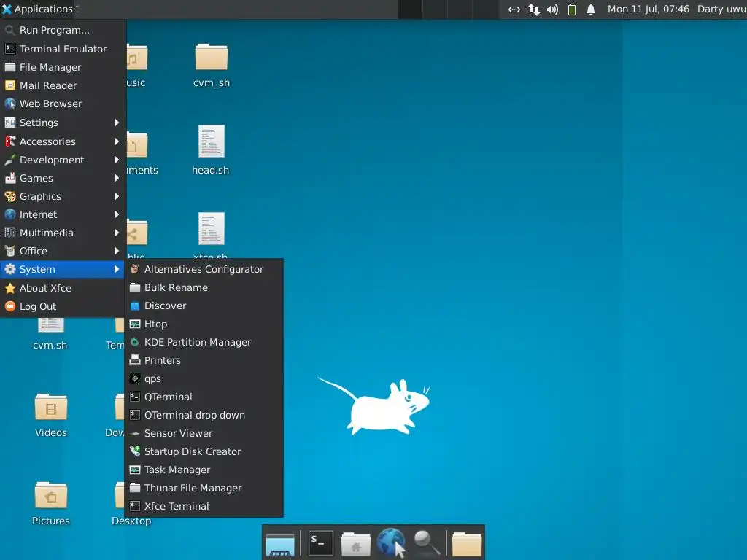The image size is (747, 560).
Task: Open the notifications bell icon
Action: (x=591, y=9)
